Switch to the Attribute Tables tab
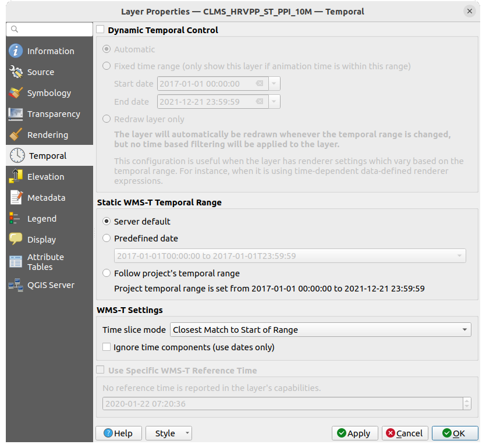The height and width of the screenshot is (448, 486). tap(45, 262)
